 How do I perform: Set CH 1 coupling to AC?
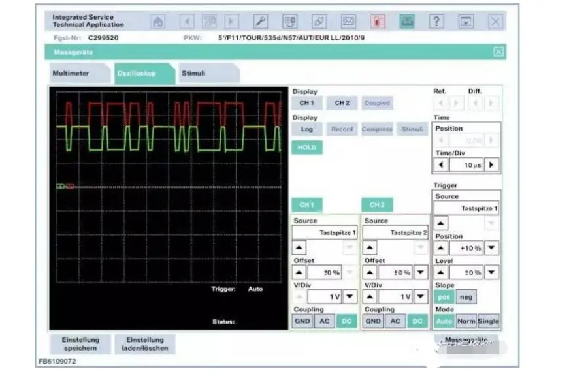point(324,321)
